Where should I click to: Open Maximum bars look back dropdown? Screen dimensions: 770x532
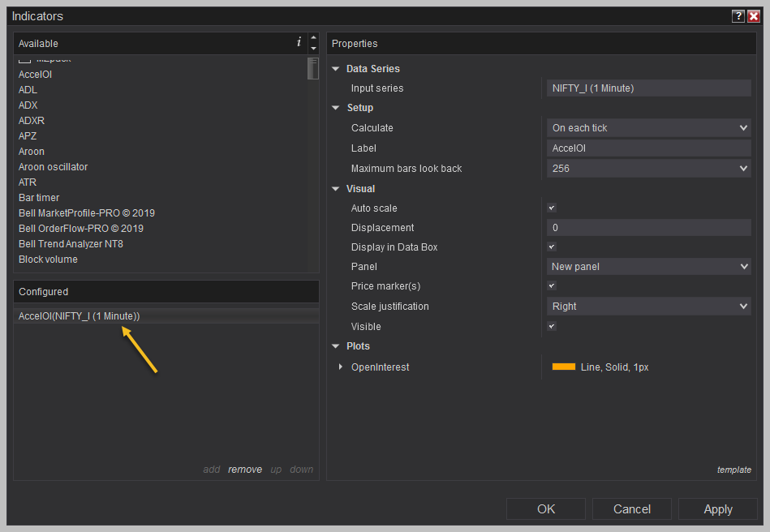tap(648, 169)
